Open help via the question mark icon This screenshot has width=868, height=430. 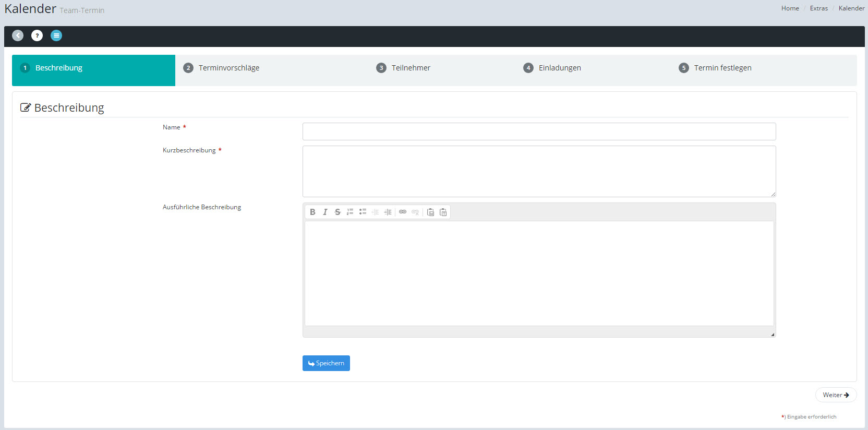pos(37,35)
